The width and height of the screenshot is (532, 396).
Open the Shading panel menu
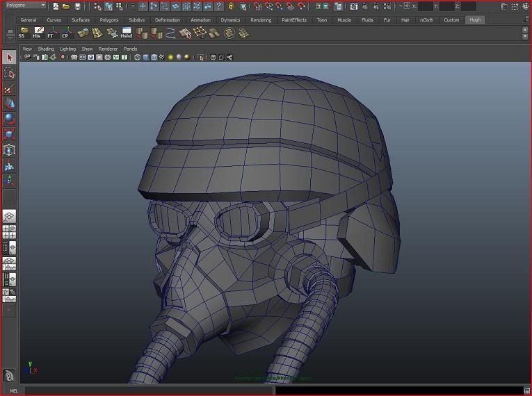(46, 49)
